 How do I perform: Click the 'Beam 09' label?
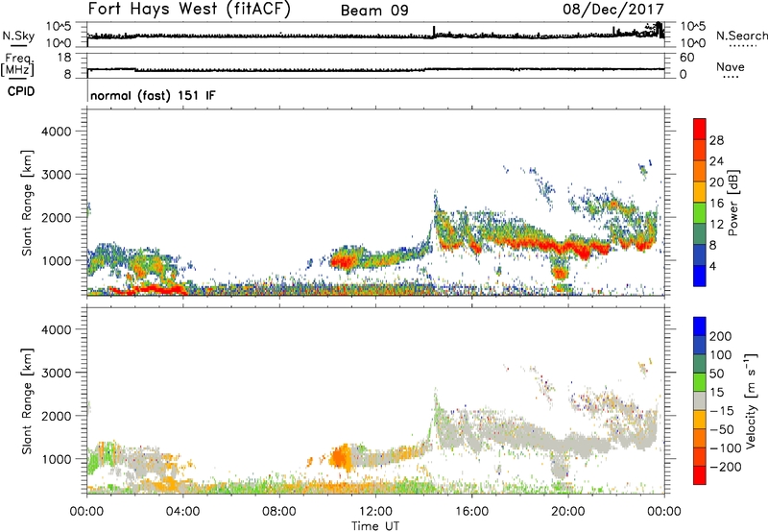(374, 11)
